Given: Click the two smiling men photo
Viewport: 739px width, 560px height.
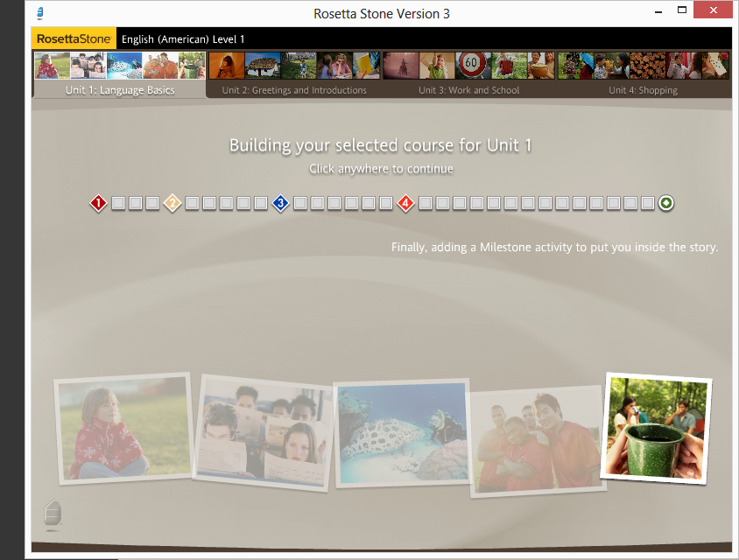Looking at the screenshot, I should pyautogui.click(x=534, y=440).
